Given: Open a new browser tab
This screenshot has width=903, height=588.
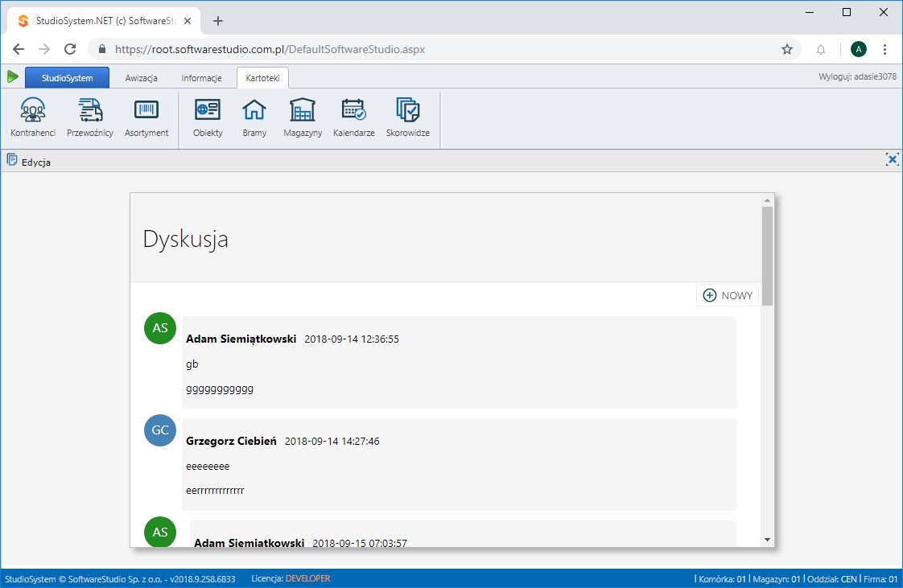Looking at the screenshot, I should [217, 21].
